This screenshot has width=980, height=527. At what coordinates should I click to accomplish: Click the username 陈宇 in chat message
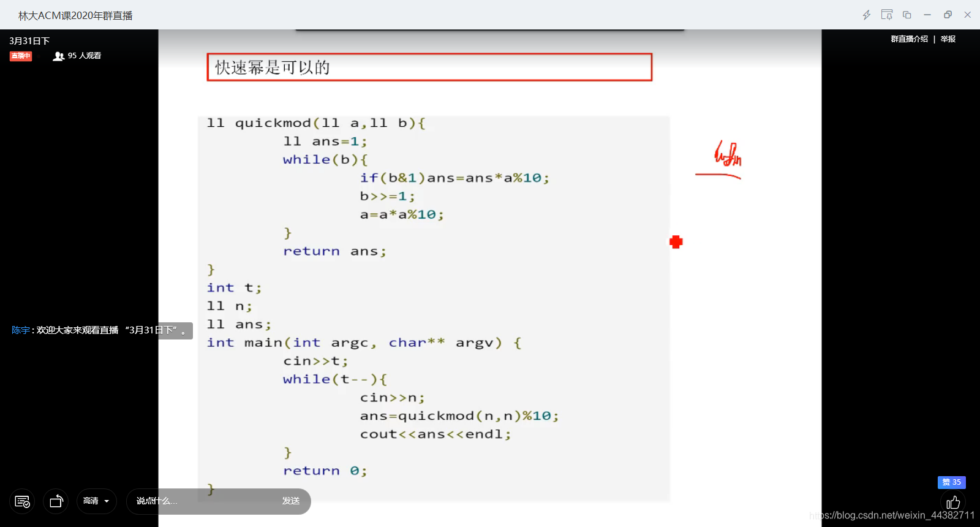coord(21,330)
